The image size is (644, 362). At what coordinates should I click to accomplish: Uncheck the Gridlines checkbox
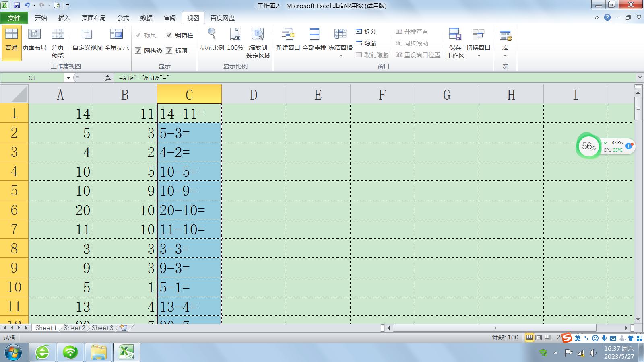pyautogui.click(x=138, y=51)
